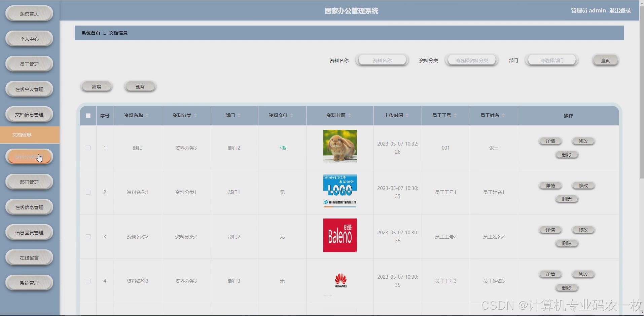644x316 pixels.
Task: Sort the 资料名称 column with its arrow icon
Action: (x=147, y=115)
